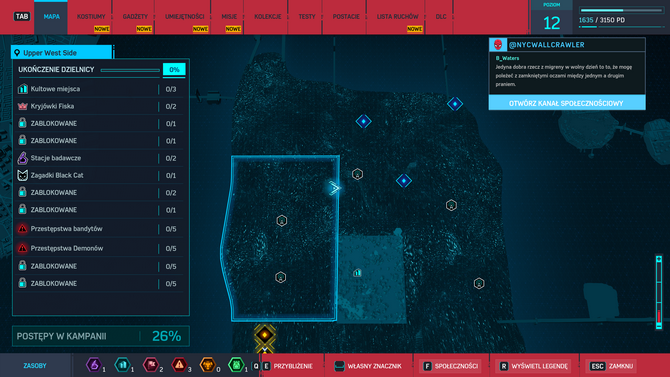Viewport: 670px width, 377px height.
Task: Select the purple research token resource icon
Action: (94, 365)
